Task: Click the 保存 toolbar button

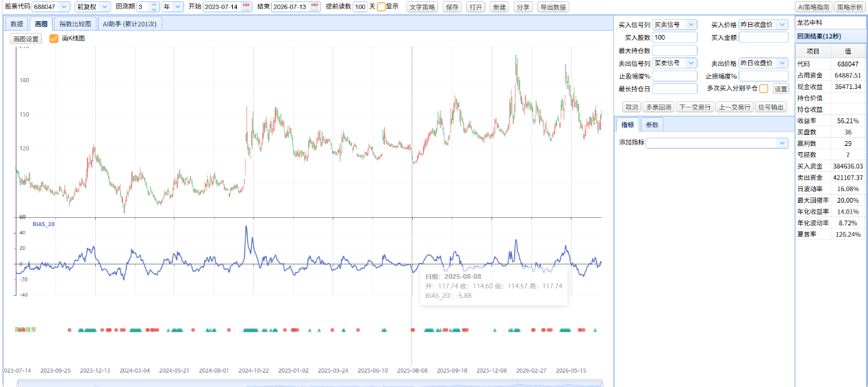Action: point(452,7)
